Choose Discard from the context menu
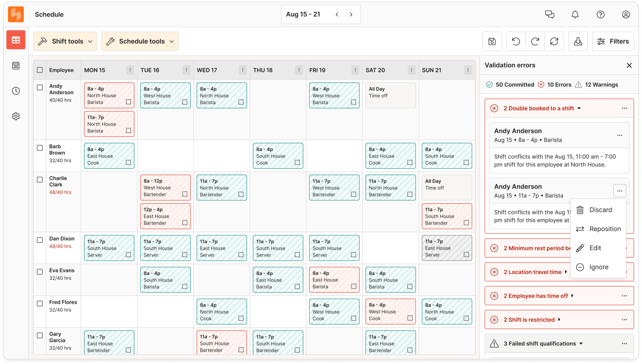Image resolution: width=642 pixels, height=364 pixels. (x=598, y=210)
